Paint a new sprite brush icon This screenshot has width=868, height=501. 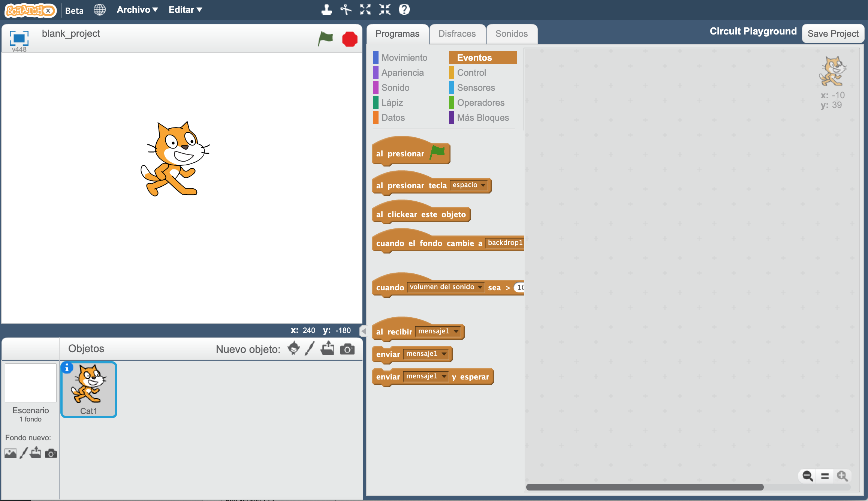click(x=310, y=348)
